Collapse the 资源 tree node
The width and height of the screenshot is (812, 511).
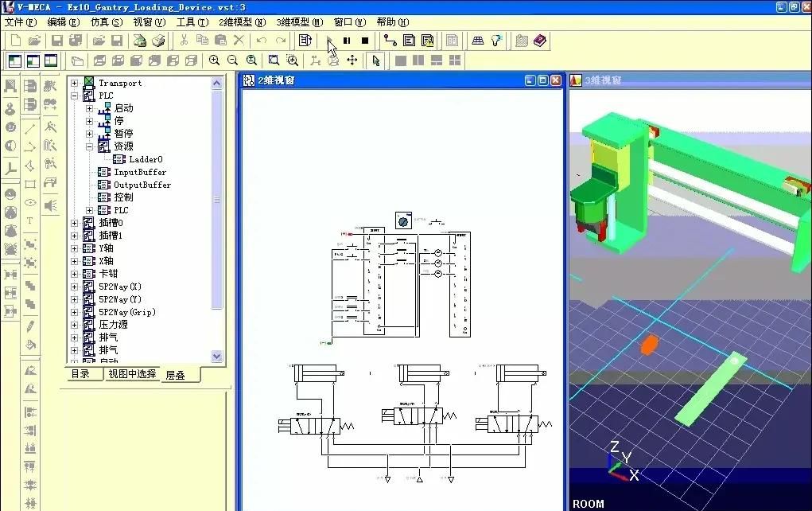pos(90,146)
